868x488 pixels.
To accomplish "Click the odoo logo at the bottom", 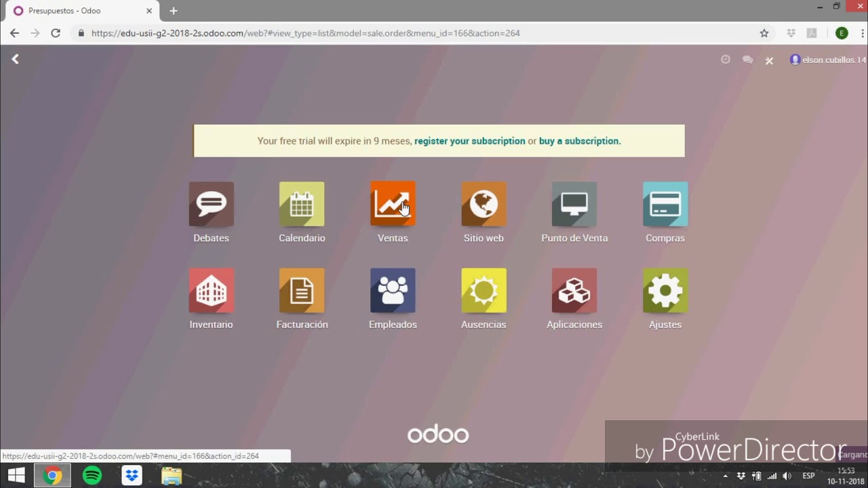I will 438,434.
